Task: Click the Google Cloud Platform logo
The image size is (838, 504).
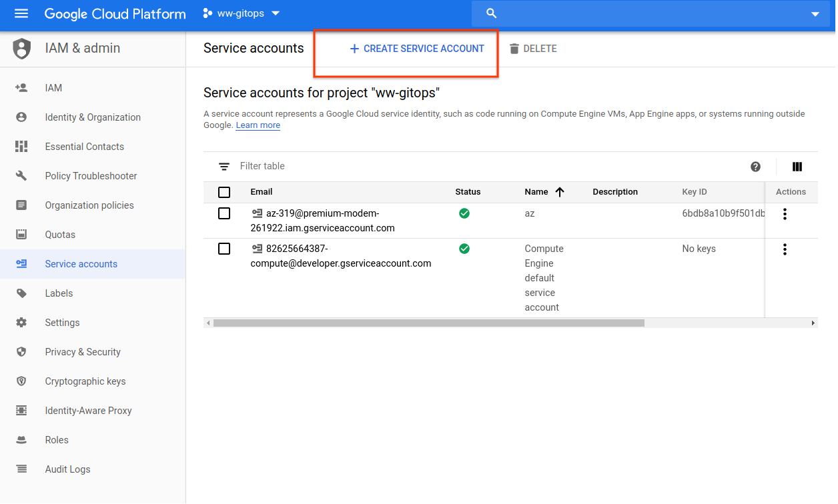Action: tap(113, 13)
